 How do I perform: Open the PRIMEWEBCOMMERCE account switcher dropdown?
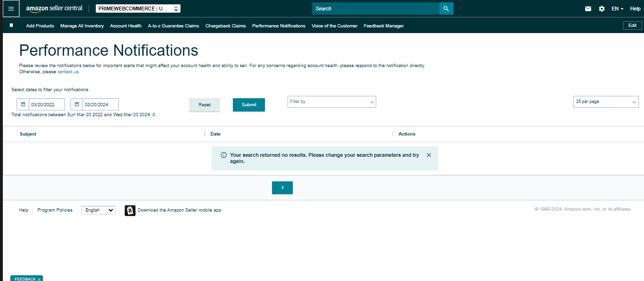pyautogui.click(x=138, y=9)
